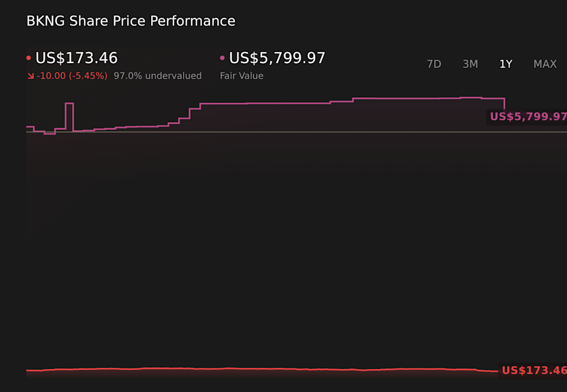Open the Fair Value label

[242, 76]
